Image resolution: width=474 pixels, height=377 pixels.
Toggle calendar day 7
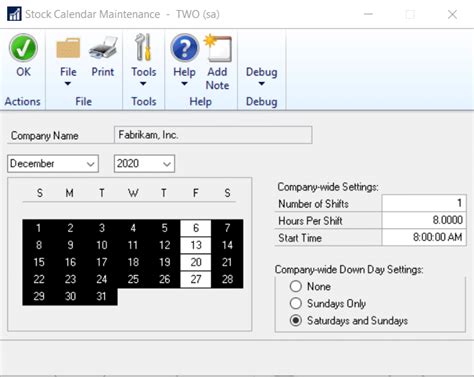pyautogui.click(x=227, y=228)
